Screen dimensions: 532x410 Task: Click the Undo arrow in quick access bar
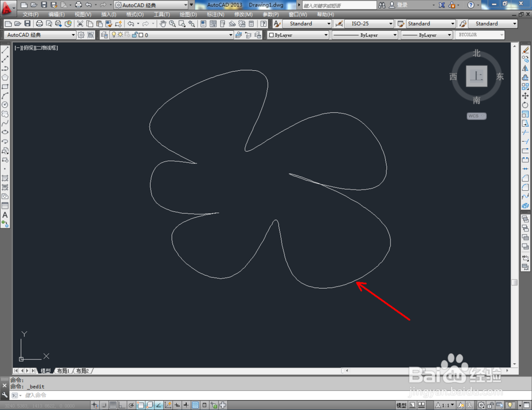pos(88,5)
